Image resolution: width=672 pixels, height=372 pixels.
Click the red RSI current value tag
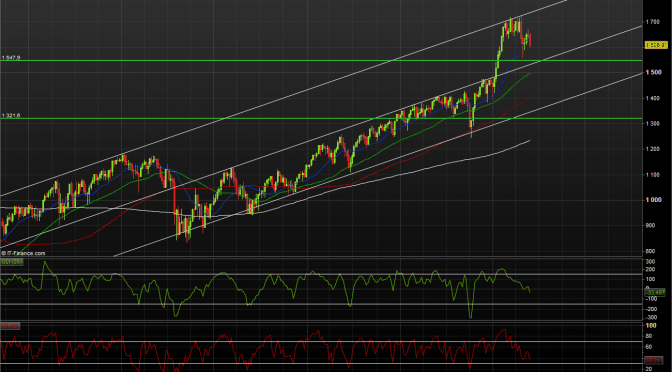pyautogui.click(x=655, y=360)
